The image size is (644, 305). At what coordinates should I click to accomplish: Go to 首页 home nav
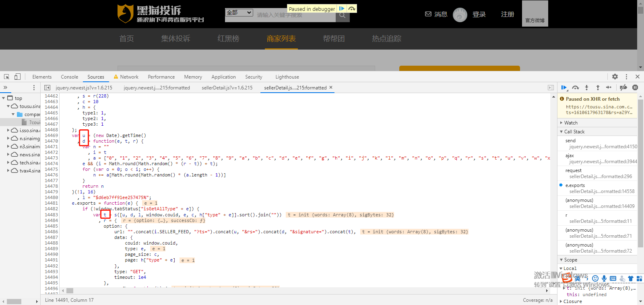tap(126, 39)
